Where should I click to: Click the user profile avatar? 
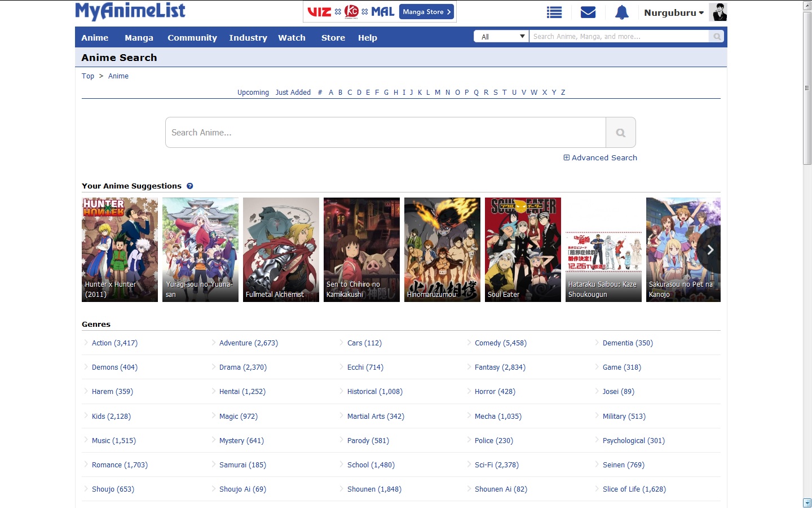pos(718,12)
